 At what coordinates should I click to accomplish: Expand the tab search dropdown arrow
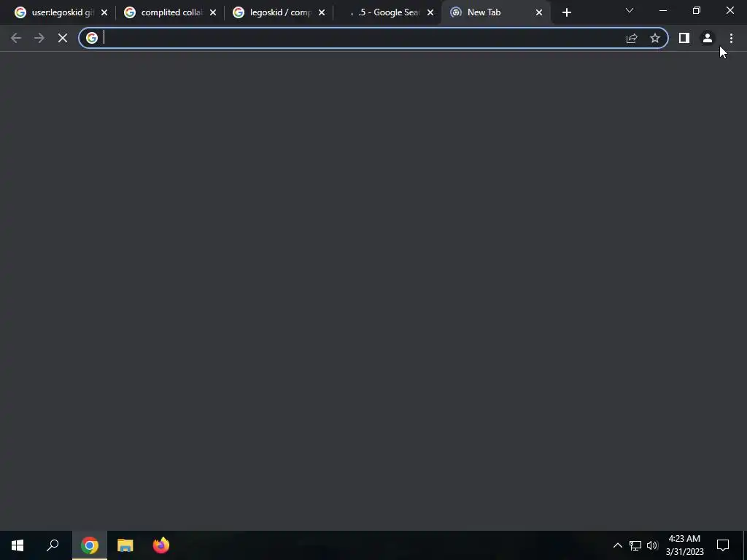click(x=630, y=10)
